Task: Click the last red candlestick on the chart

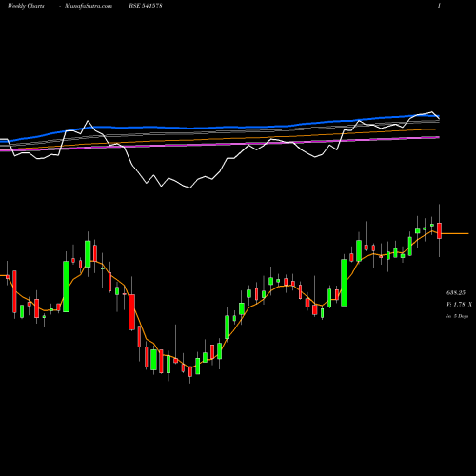Action: click(440, 230)
